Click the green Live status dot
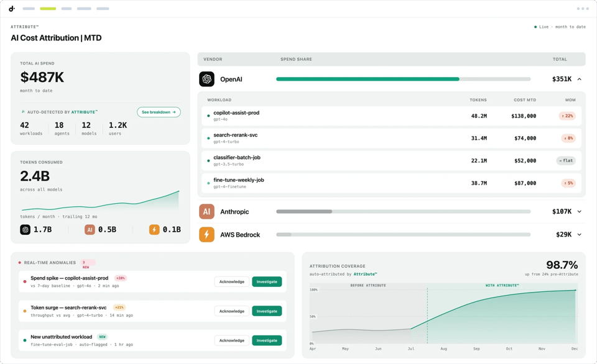597x364 pixels. click(x=535, y=27)
